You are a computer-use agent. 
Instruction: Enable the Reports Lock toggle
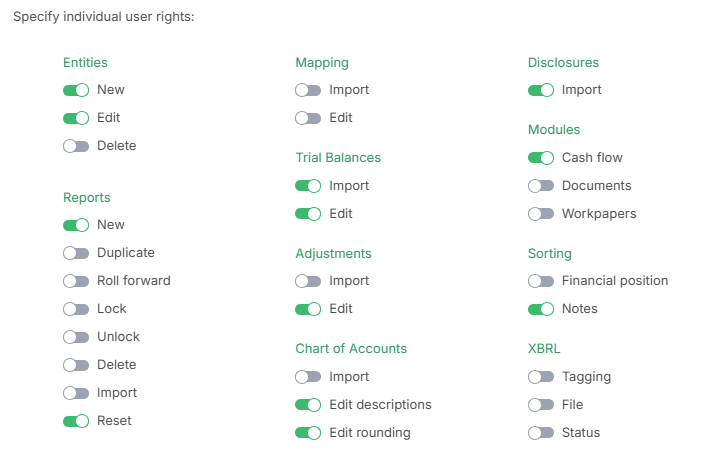tap(76, 309)
